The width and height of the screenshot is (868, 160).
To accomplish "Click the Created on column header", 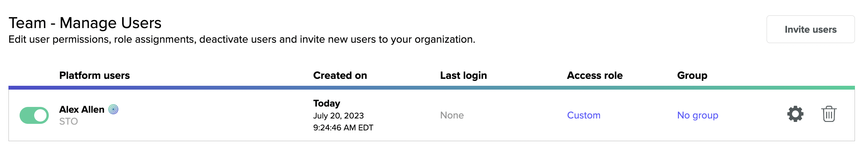I will pos(340,75).
